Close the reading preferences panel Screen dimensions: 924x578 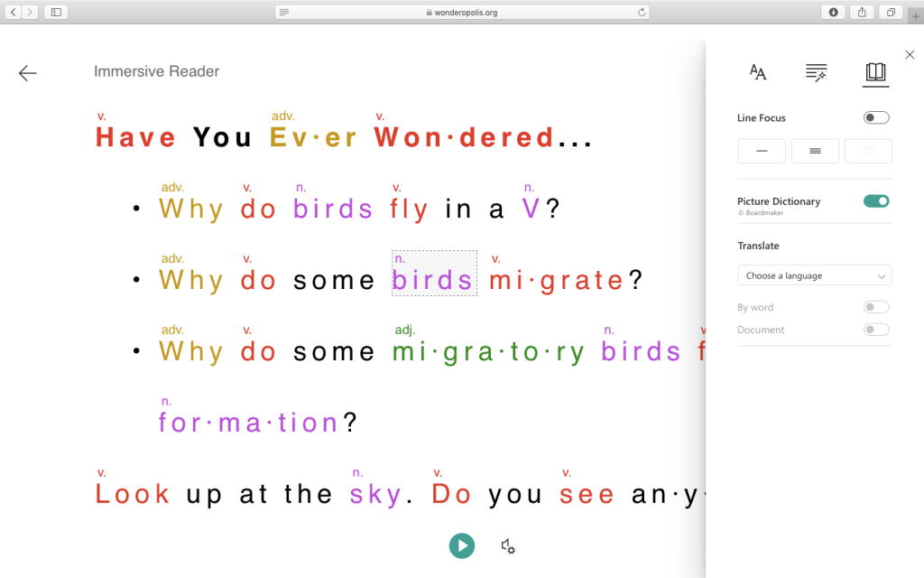pos(909,55)
